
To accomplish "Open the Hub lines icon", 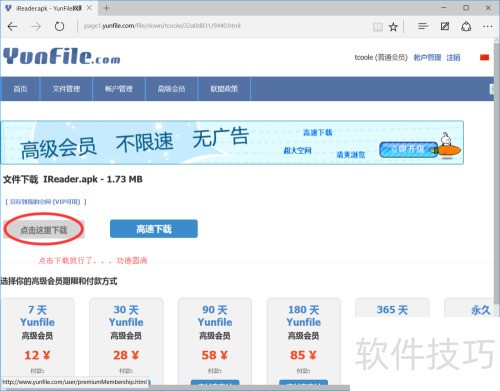I will pyautogui.click(x=423, y=26).
